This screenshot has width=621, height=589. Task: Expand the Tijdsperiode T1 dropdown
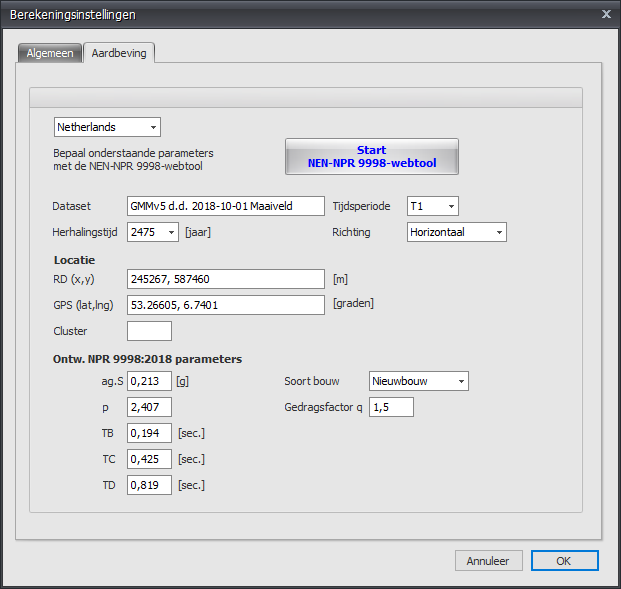tap(432, 206)
